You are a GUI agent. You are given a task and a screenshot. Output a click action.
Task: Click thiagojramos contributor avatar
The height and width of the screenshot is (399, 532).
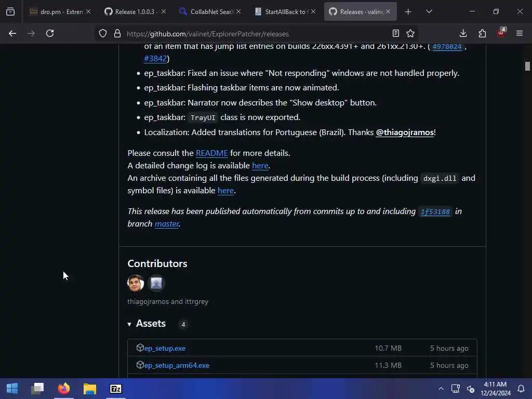[136, 283]
